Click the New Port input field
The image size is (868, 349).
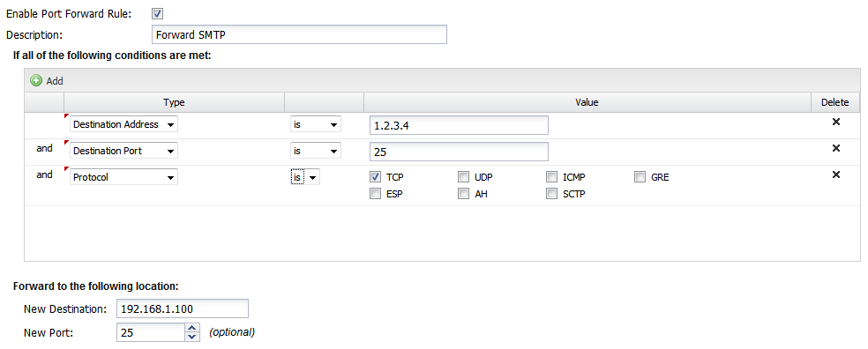151,333
